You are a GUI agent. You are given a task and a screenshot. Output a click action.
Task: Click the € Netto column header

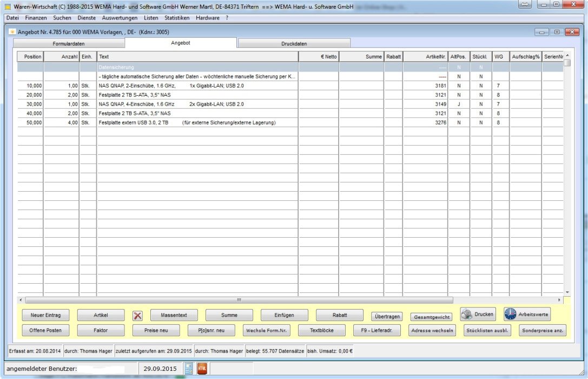click(319, 57)
